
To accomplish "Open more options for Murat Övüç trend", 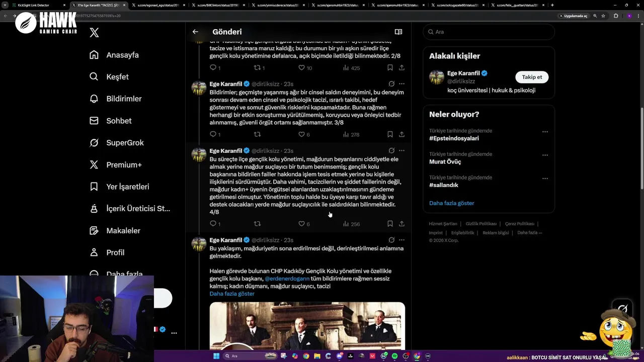I will click(x=545, y=155).
